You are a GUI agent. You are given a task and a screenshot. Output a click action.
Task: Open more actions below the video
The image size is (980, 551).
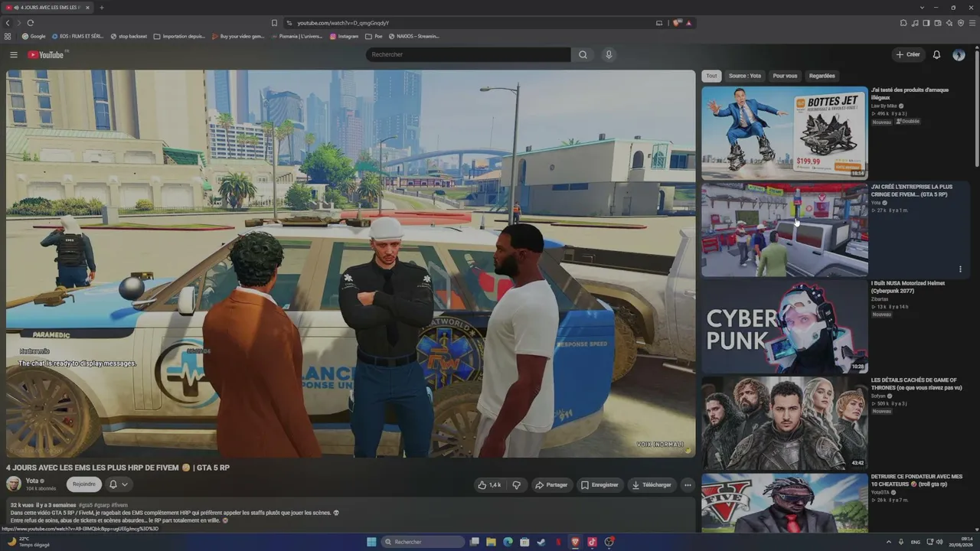688,484
